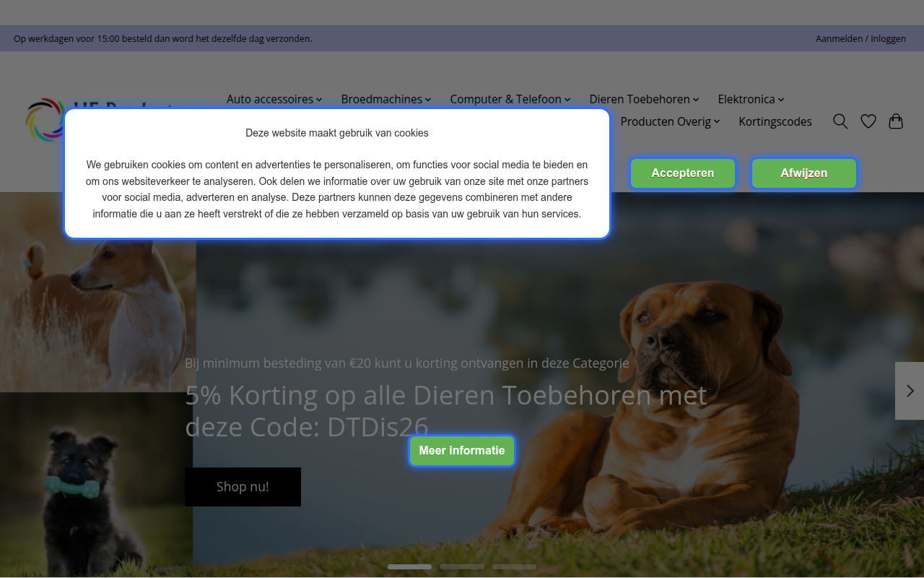This screenshot has width=924, height=578.
Task: Click 'Deze website maakt gebruik van cookies' title
Action: point(337,133)
